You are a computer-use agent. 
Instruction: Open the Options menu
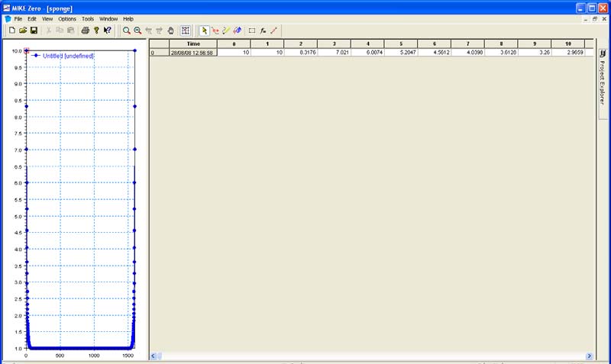67,18
